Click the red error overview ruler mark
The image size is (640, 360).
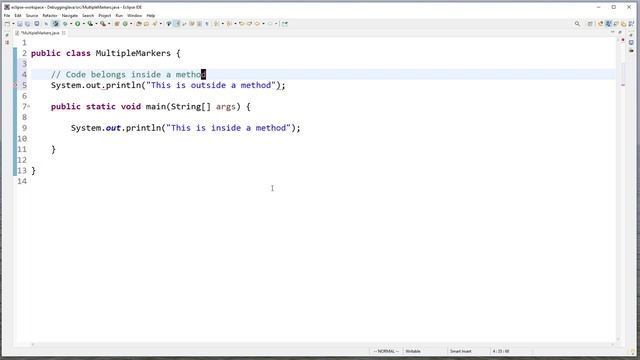pos(623,85)
